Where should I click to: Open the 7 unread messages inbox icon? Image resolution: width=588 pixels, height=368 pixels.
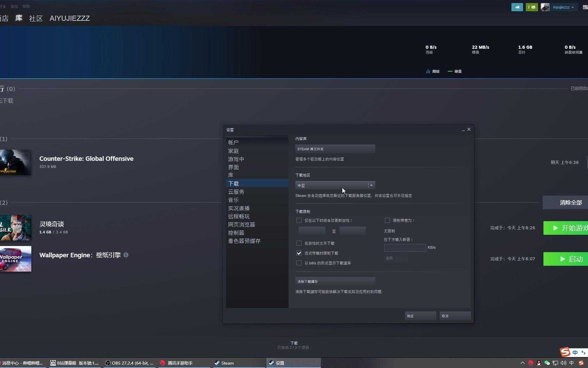[x=532, y=7]
